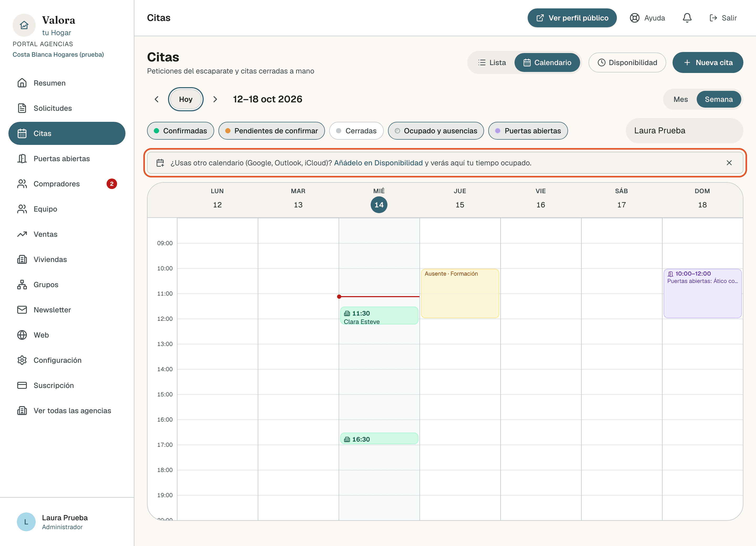Open Resumen in the sidebar
The width and height of the screenshot is (756, 546).
pyautogui.click(x=67, y=83)
